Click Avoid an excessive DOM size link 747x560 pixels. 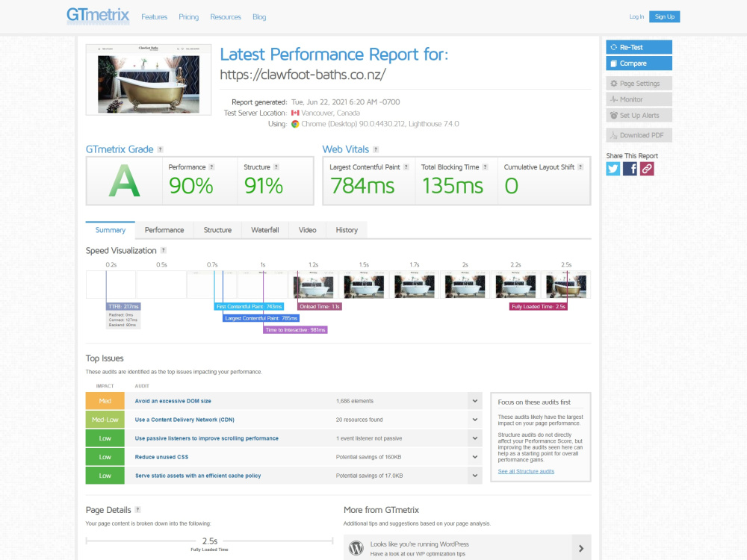(x=173, y=401)
